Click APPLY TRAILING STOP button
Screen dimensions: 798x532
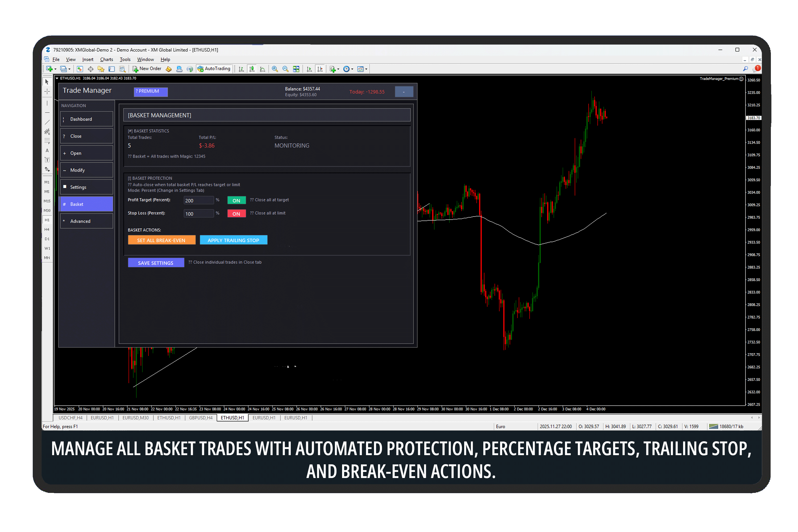point(234,240)
